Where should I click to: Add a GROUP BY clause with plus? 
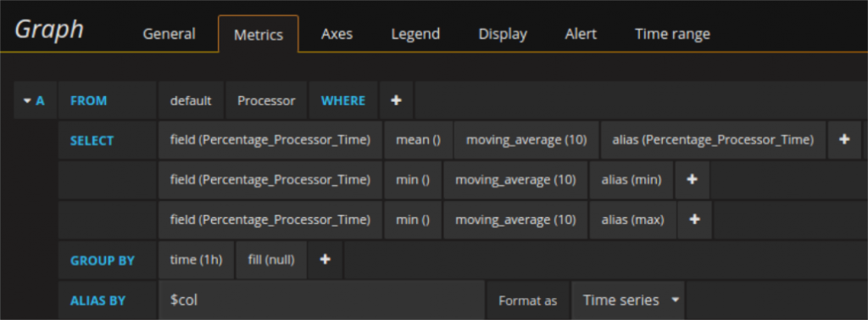(x=325, y=260)
